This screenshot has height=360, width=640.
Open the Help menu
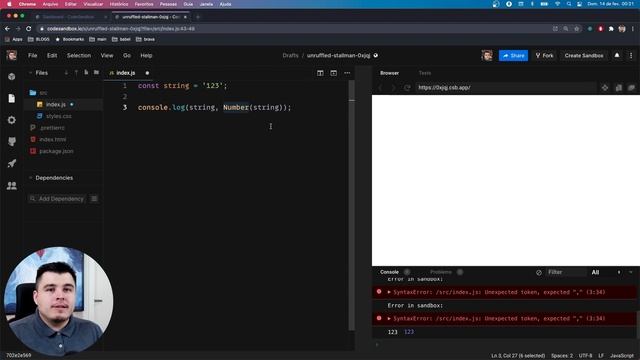click(146, 55)
